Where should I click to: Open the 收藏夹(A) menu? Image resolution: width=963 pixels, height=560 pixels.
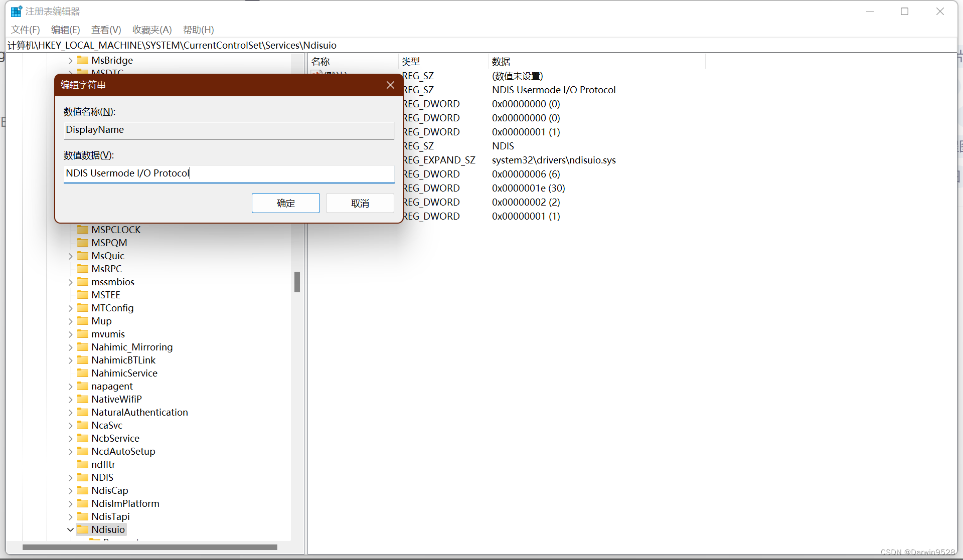point(152,30)
